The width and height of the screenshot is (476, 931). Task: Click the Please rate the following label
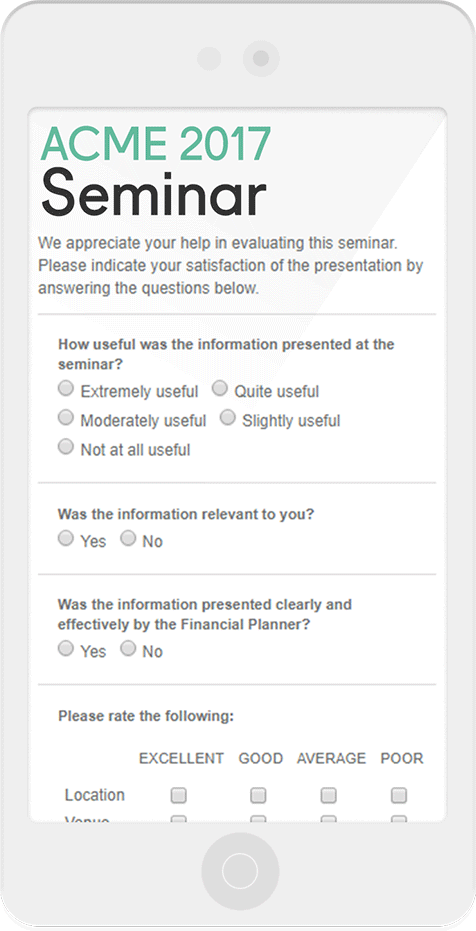146,716
